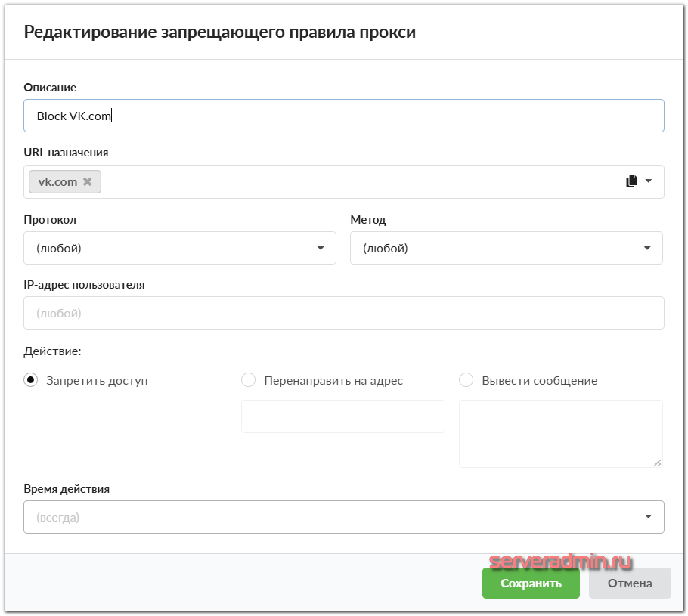Click the 'Отмена' button
This screenshot has width=688, height=616.
click(x=630, y=583)
